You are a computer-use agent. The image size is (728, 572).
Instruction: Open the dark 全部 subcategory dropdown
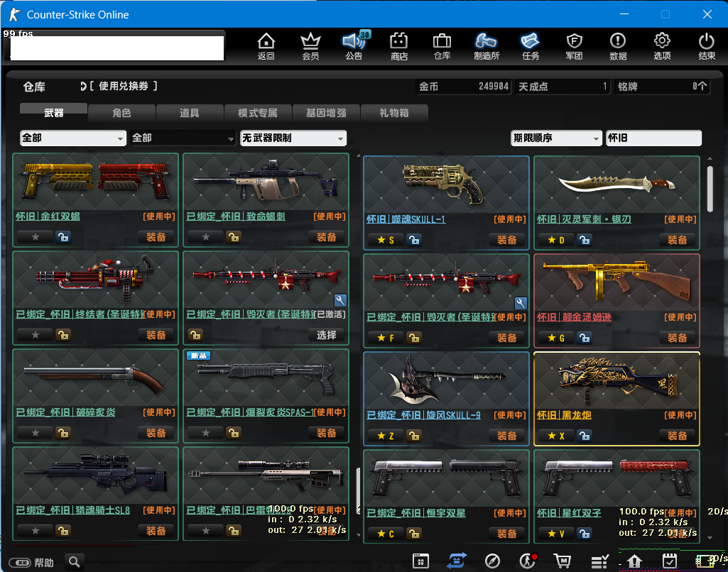(x=183, y=138)
